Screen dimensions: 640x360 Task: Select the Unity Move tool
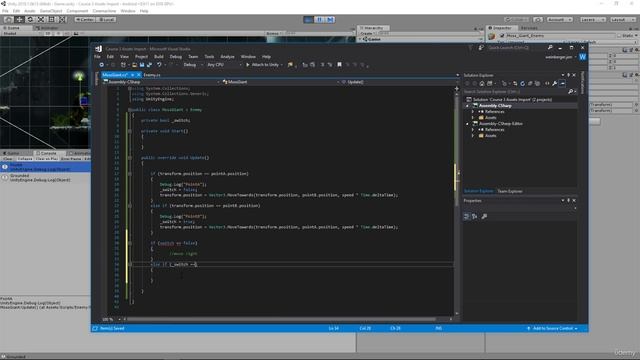pyautogui.click(x=19, y=19)
